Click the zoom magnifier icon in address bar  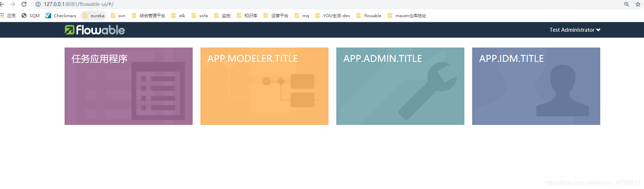coord(627,4)
